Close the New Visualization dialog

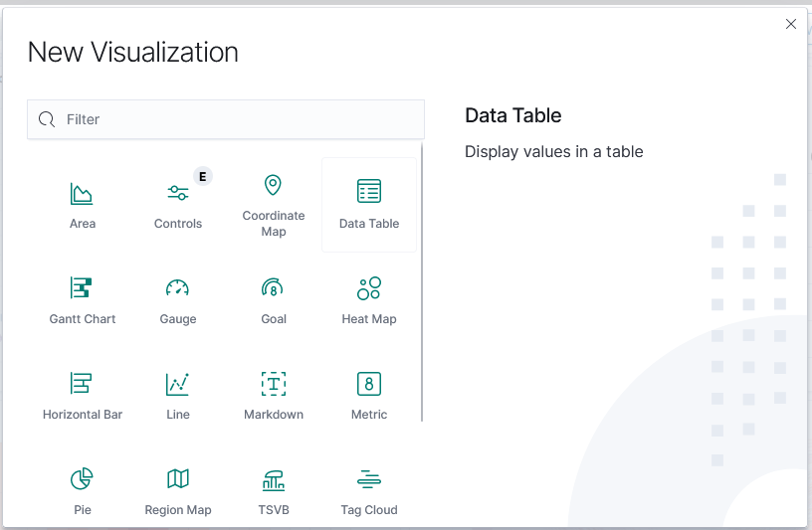pyautogui.click(x=791, y=24)
